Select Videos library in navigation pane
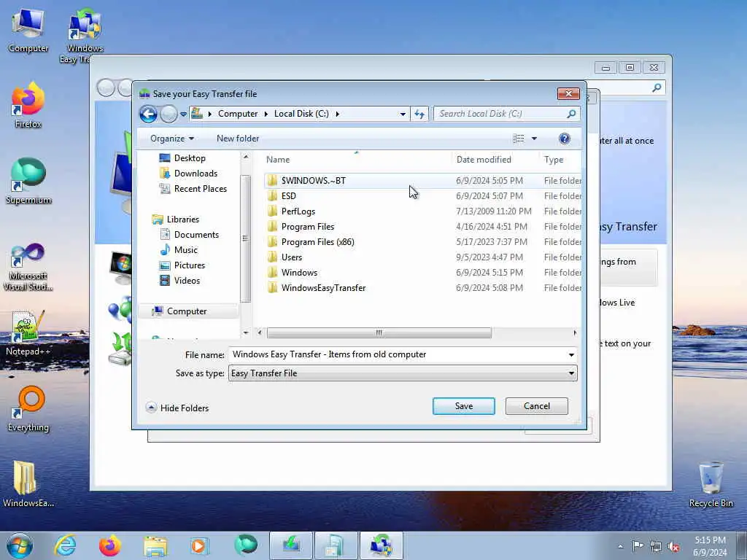The height and width of the screenshot is (560, 747). coord(187,281)
